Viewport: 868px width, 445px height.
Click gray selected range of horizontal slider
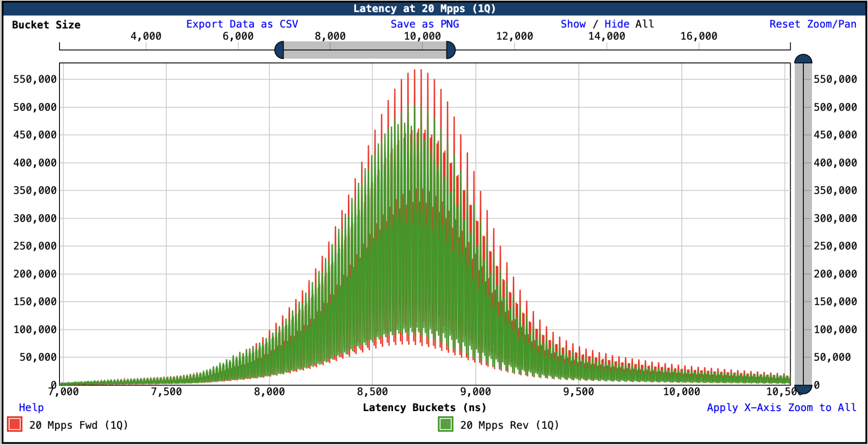365,50
